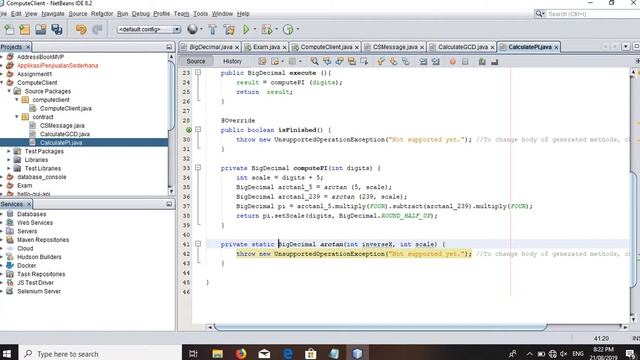Click the Stop Macro Recording square icon
The height and width of the screenshot is (360, 640).
pos(465,62)
